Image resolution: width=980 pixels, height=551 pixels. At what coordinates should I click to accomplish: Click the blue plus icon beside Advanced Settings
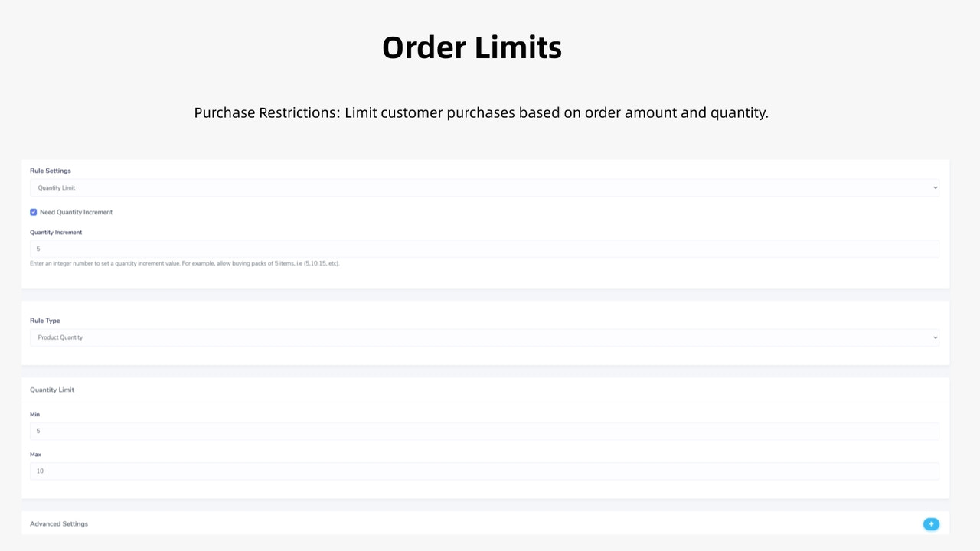[931, 524]
